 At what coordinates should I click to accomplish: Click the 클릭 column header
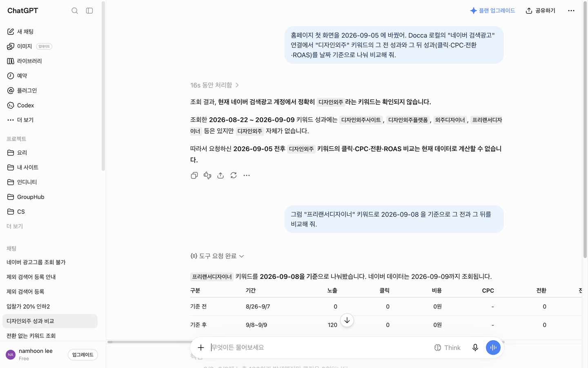click(x=385, y=290)
